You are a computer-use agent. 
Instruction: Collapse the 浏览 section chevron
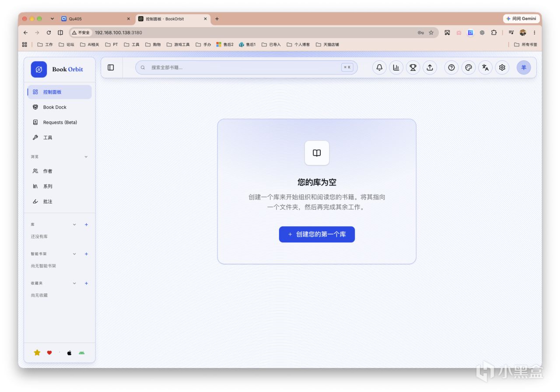86,157
